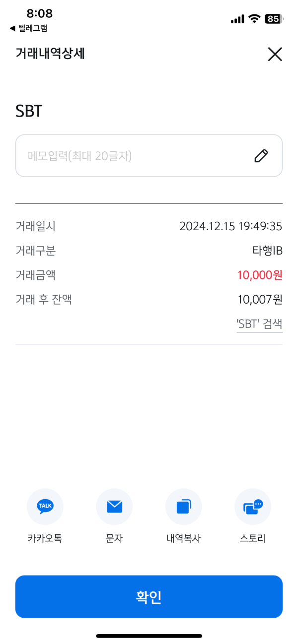Screen dimensions: 298x644
Task: Tap the battery level indicator
Action: click(274, 19)
